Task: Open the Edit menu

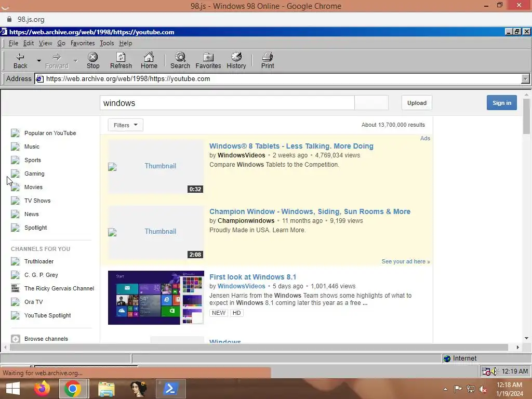Action: (29, 43)
